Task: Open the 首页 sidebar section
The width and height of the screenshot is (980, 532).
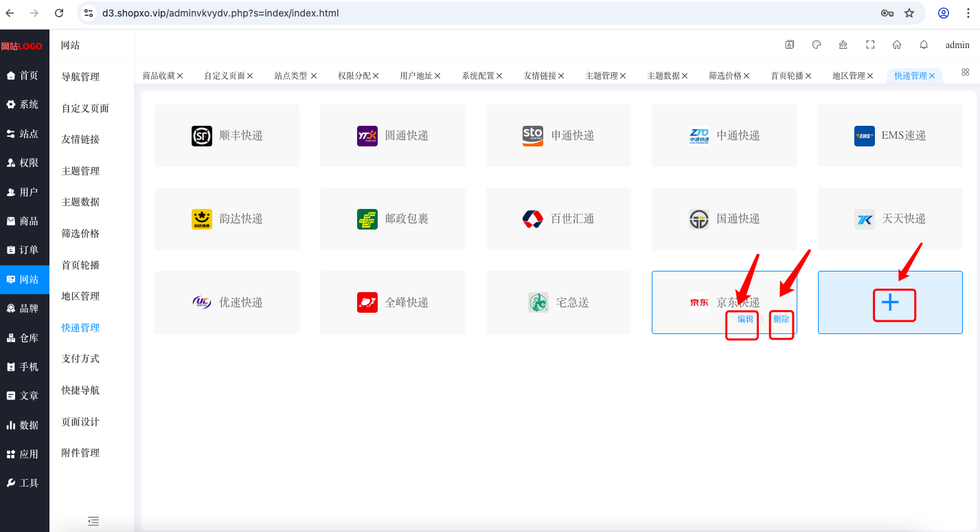Action: pos(25,76)
